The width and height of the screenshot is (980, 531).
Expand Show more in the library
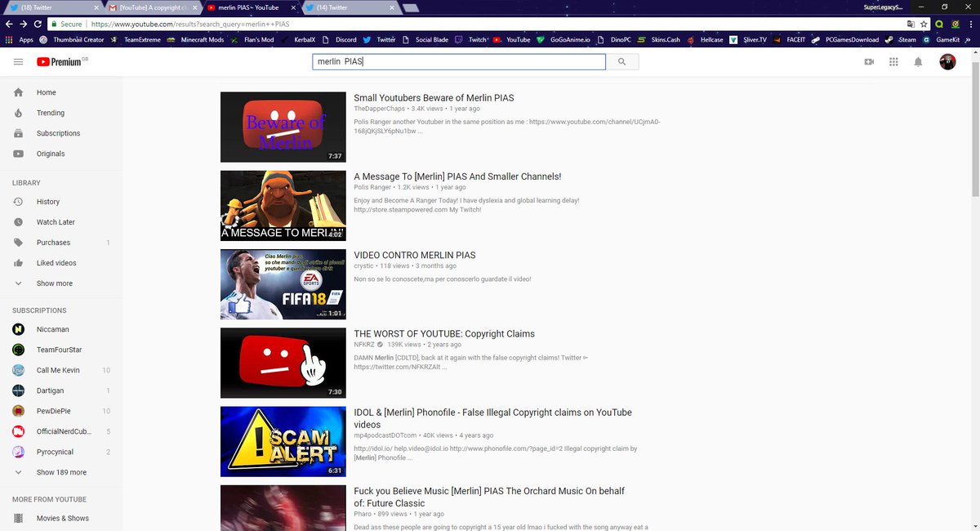[61, 283]
